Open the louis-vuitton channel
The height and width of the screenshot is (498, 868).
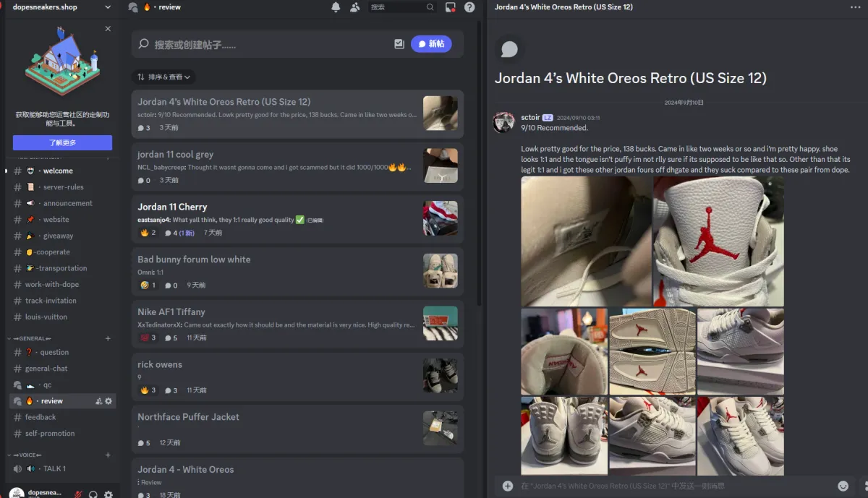coord(62,317)
